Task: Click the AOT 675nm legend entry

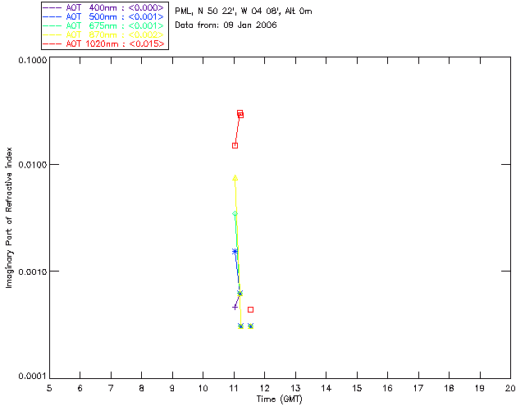Action: pos(103,25)
